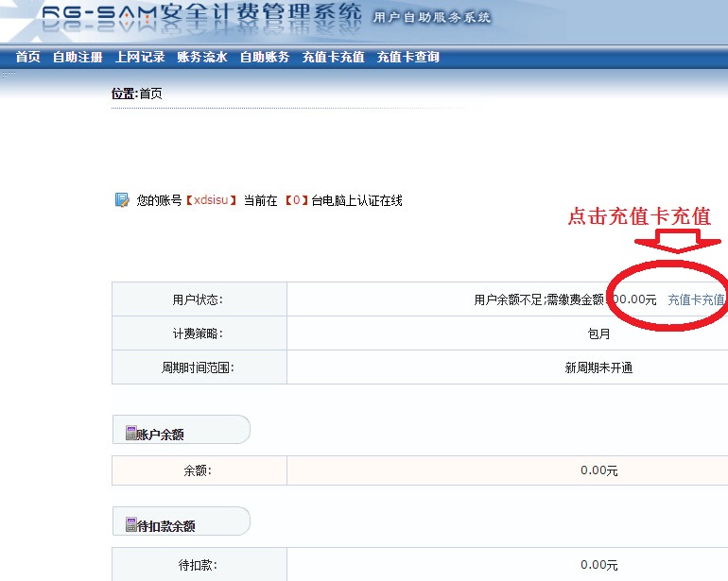Click the 0.00元 value in the 余额 row
Image resolution: width=728 pixels, height=581 pixels.
tap(598, 470)
